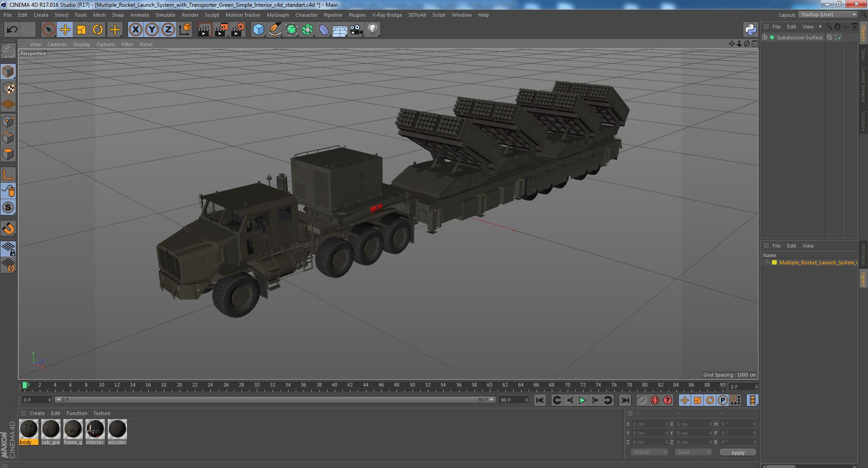
Task: Open the Scale mode dropdown
Action: point(693,452)
